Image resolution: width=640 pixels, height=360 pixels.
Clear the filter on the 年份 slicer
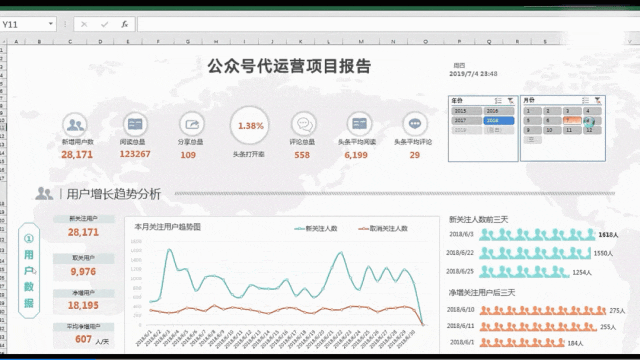pyautogui.click(x=511, y=100)
